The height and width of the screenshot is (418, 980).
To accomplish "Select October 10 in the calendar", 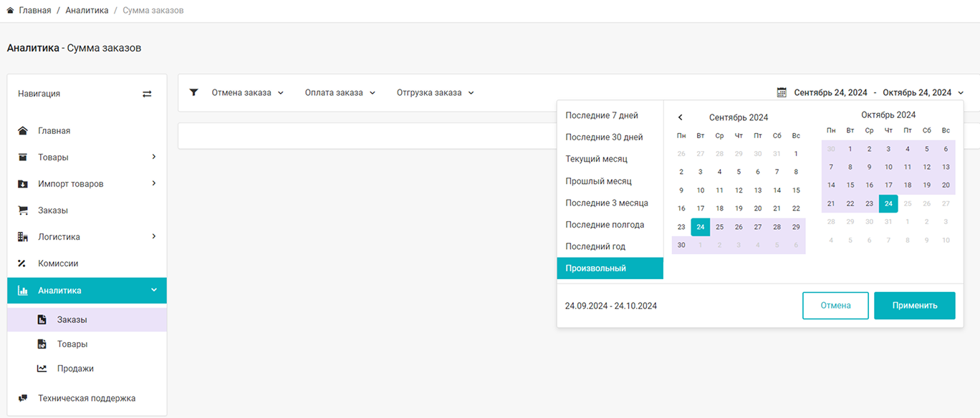I will (888, 167).
